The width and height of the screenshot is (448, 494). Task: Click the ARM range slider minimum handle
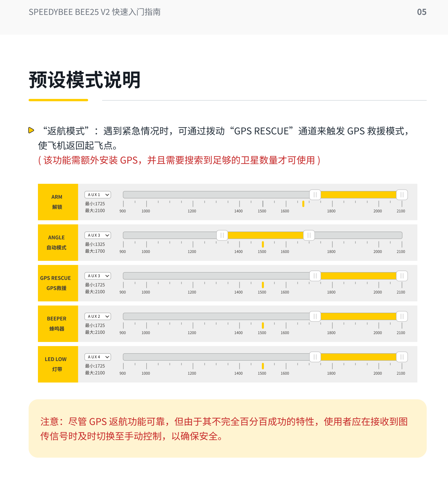[315, 195]
